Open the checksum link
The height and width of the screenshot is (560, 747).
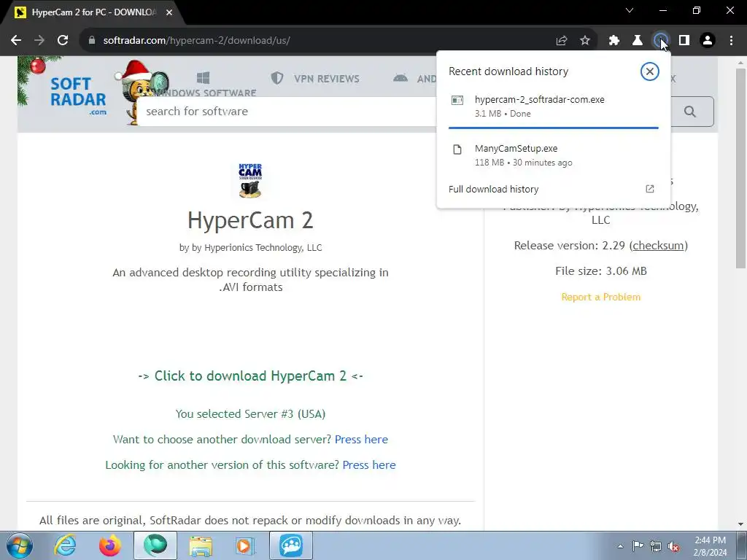[x=658, y=246]
